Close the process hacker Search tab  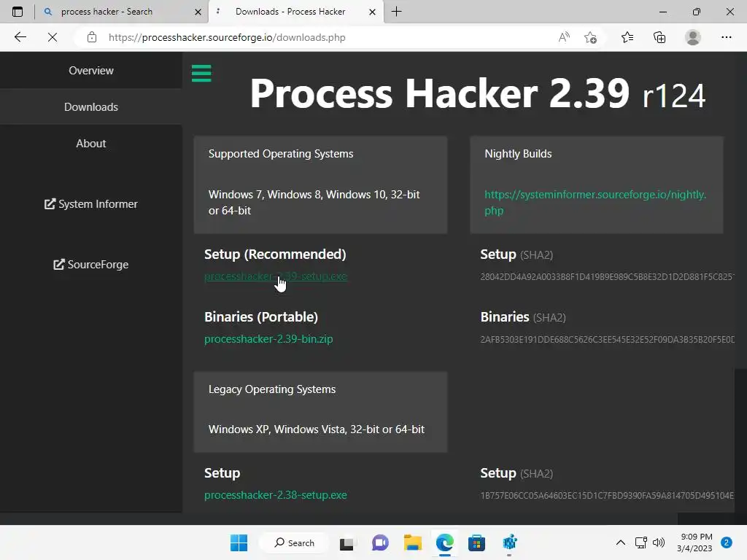198,12
